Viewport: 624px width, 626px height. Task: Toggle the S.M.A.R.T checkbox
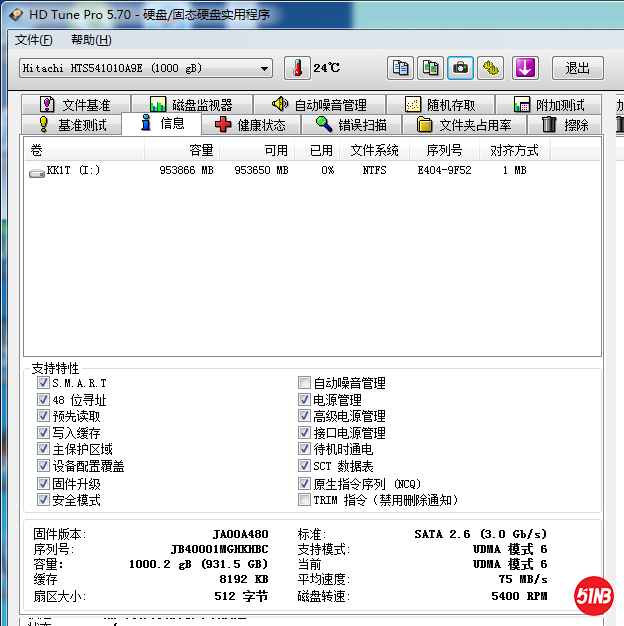[43, 383]
